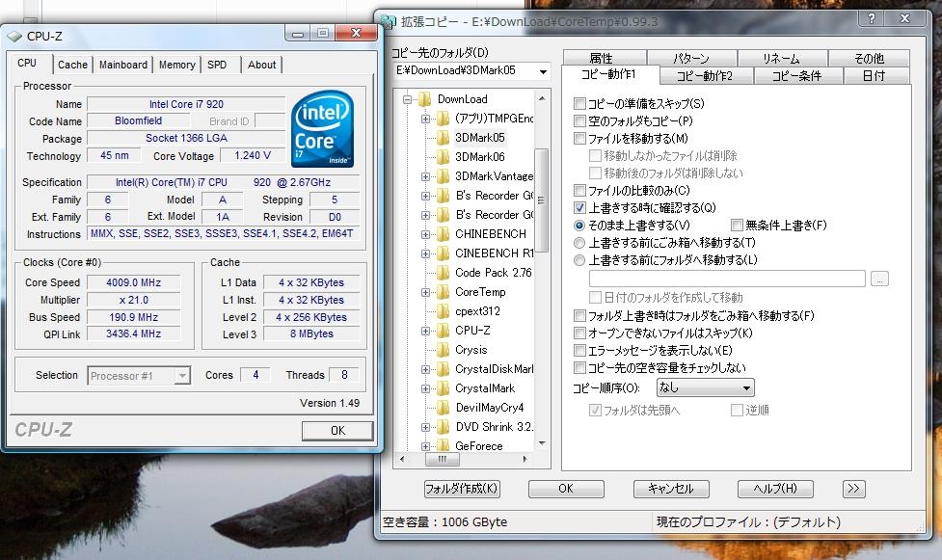The height and width of the screenshot is (560, 942).
Task: Click the CPU-Z title bar app icon
Action: point(14,36)
